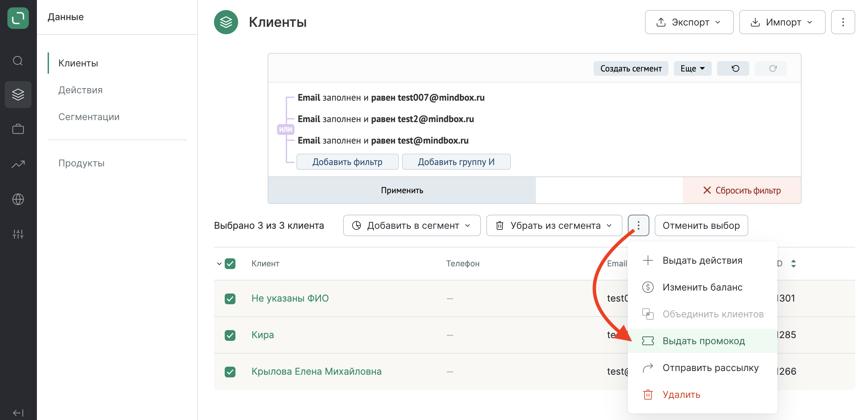Click Отменить выбор button

pyautogui.click(x=701, y=225)
